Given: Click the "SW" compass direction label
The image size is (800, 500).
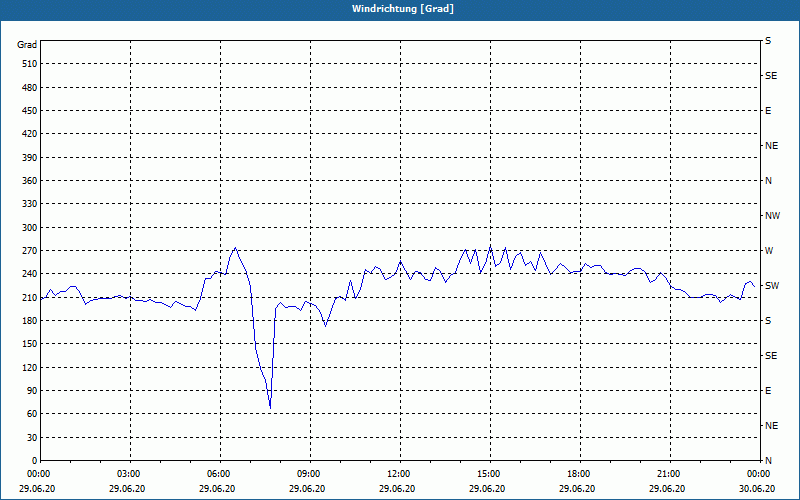Looking at the screenshot, I should 772,286.
